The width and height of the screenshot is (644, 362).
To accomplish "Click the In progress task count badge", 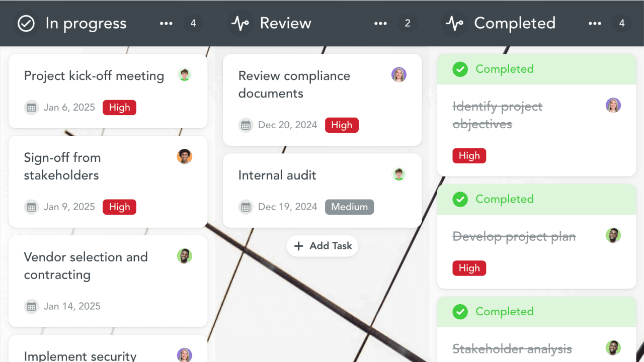I will coord(193,24).
